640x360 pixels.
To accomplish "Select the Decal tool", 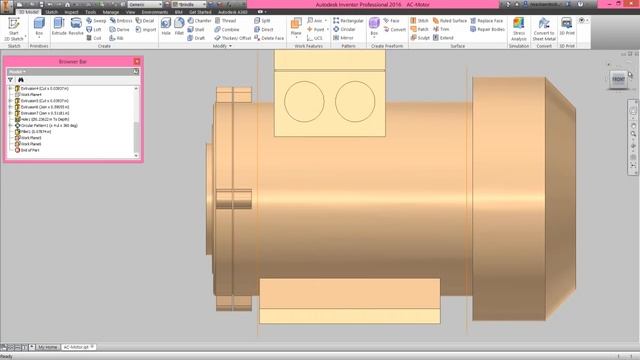I will [145, 20].
